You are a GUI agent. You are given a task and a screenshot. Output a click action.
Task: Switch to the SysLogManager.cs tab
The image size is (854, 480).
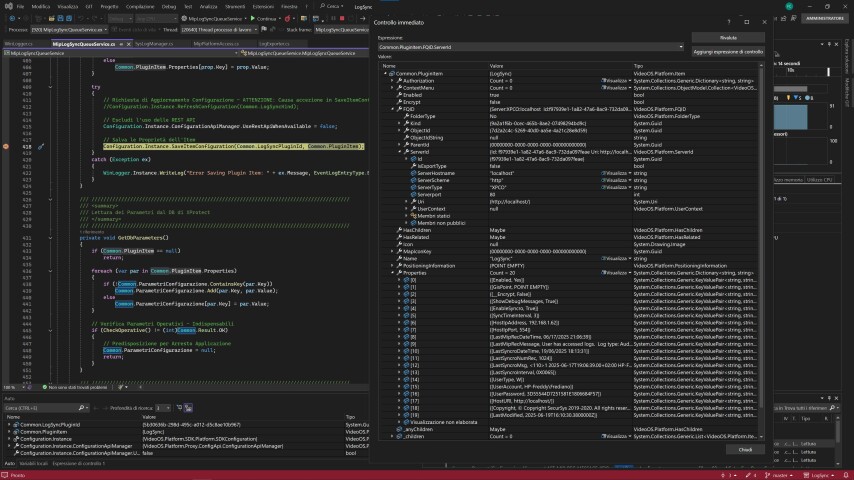click(152, 44)
